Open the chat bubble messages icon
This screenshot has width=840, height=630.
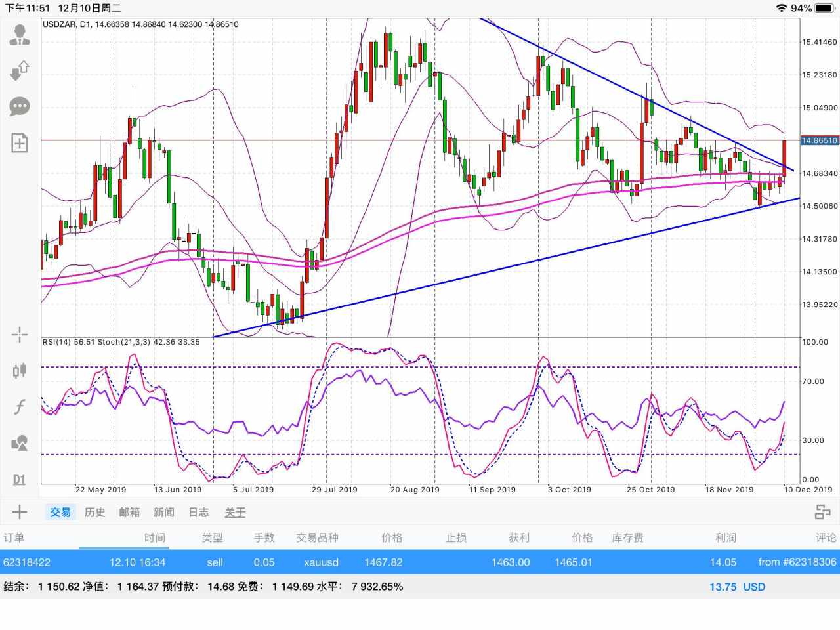20,106
